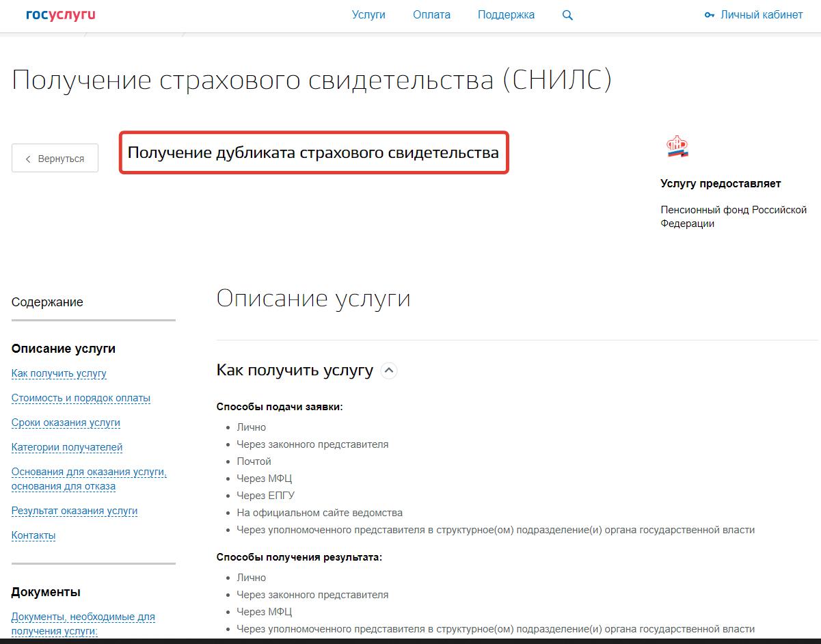821x644 pixels.
Task: Jump to Как получить услугу in contents
Action: 59,373
